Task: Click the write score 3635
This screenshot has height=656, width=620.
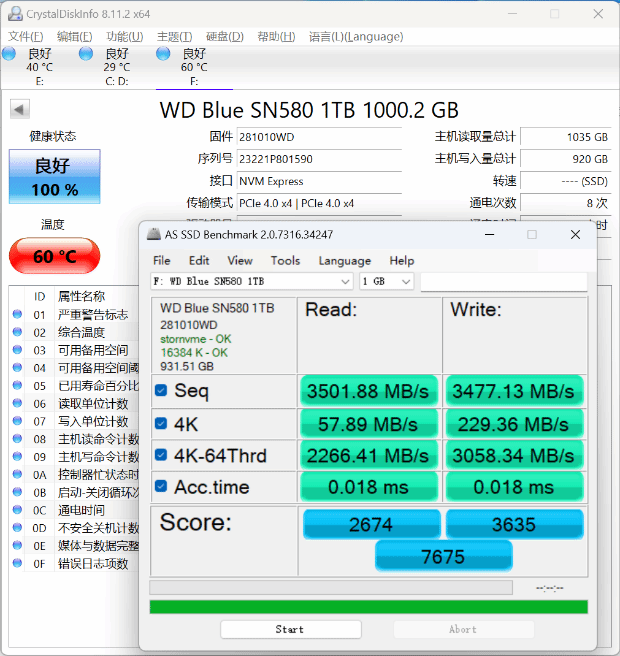Action: click(515, 524)
